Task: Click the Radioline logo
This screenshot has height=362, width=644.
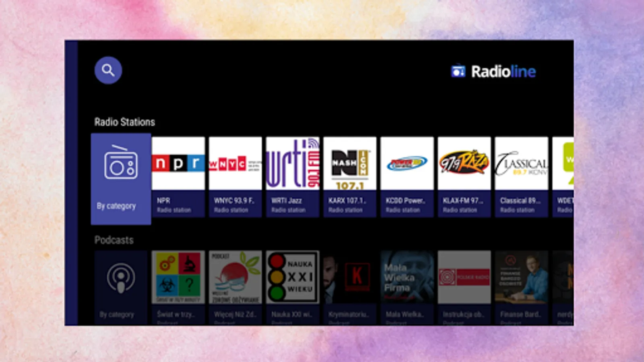Action: (x=493, y=72)
